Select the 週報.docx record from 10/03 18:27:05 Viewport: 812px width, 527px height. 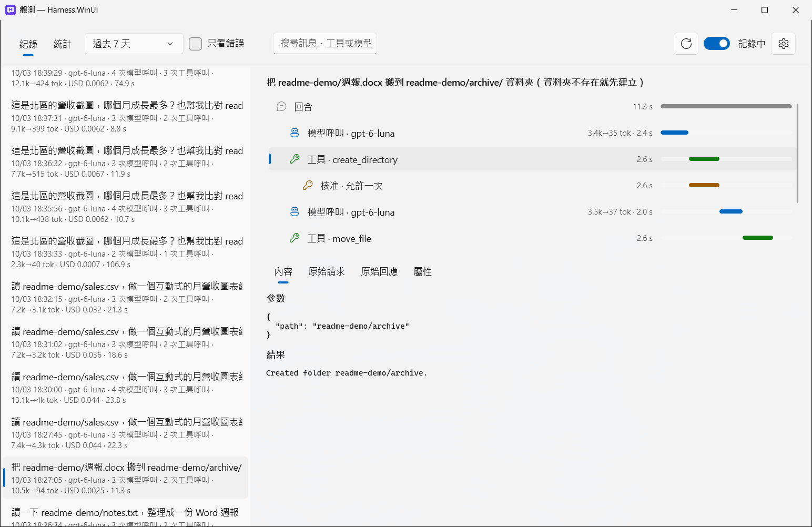[125, 478]
